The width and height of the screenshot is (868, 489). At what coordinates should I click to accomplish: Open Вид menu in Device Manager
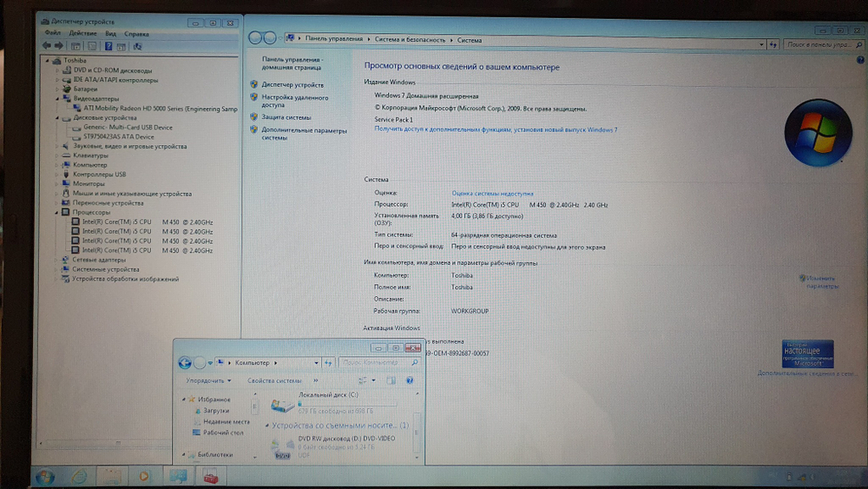pos(111,34)
